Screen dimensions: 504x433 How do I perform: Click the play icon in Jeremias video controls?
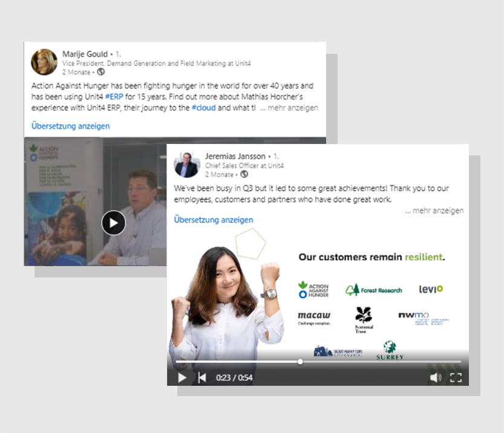click(182, 378)
